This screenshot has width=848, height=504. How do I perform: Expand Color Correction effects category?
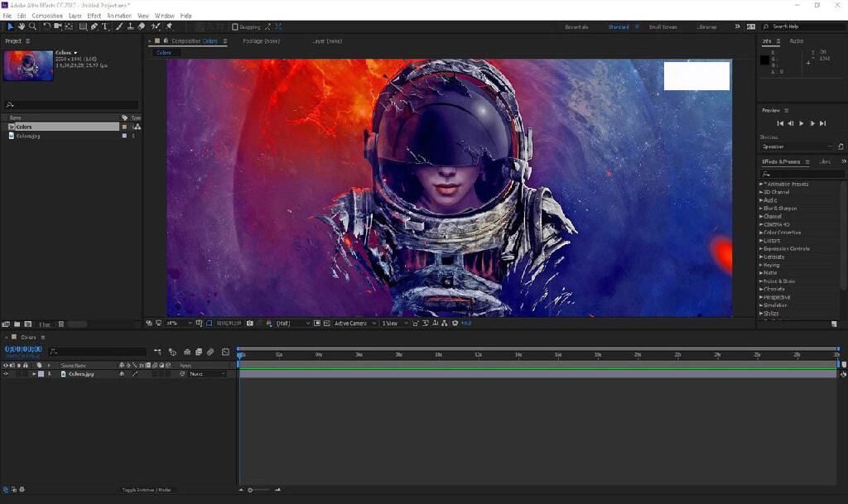(x=761, y=233)
